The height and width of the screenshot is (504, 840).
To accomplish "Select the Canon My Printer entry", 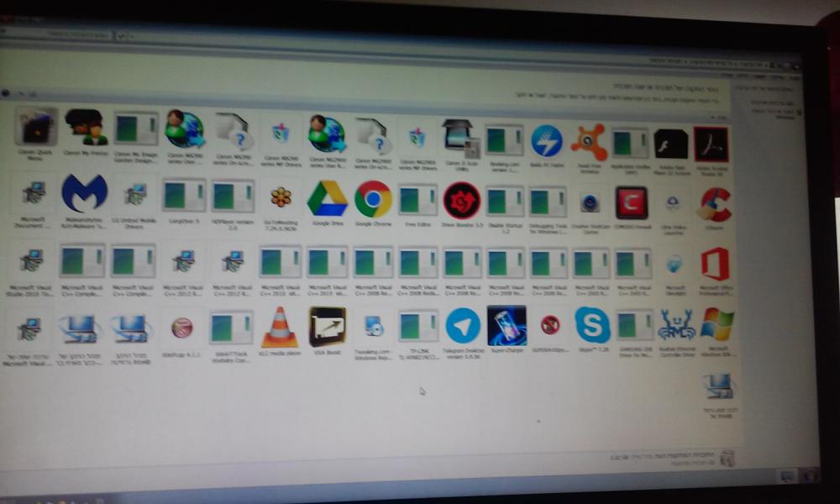I will [x=86, y=128].
